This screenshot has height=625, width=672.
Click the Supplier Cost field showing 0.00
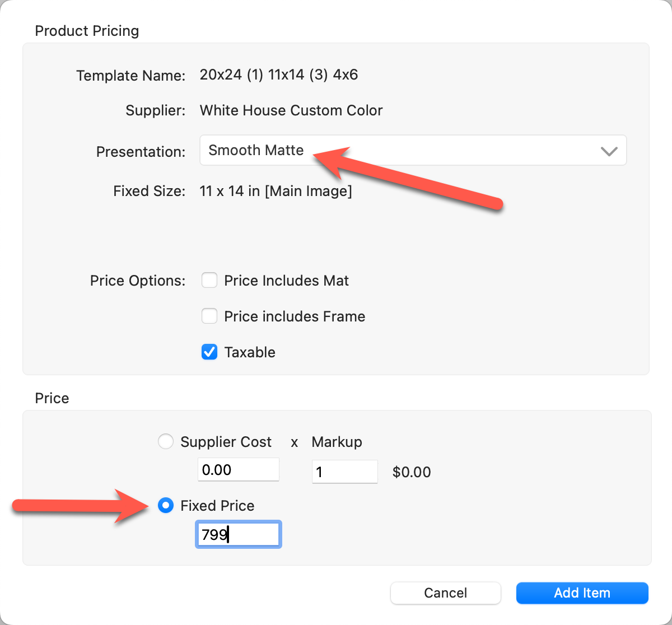tap(238, 469)
